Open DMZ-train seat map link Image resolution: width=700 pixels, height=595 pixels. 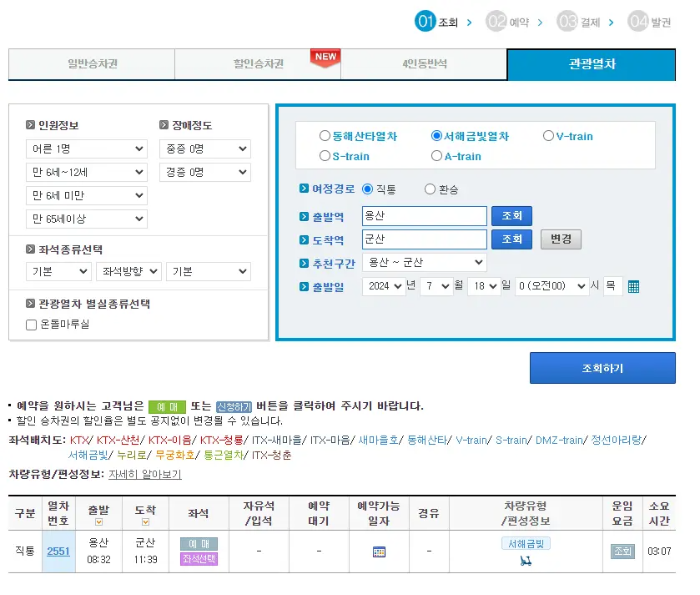tap(559, 440)
